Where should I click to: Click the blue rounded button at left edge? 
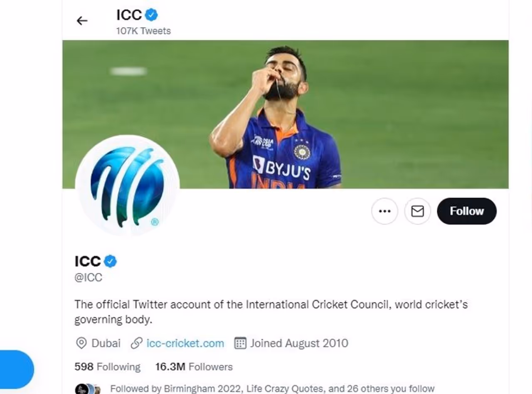click(x=16, y=369)
